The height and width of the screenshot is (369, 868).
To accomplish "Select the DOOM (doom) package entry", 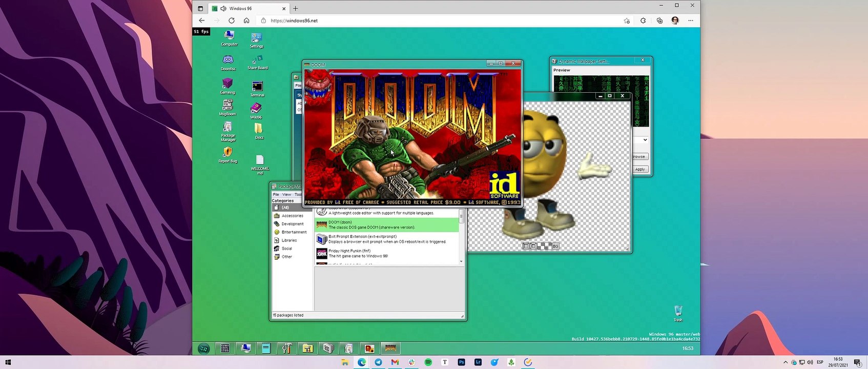I will click(x=387, y=224).
